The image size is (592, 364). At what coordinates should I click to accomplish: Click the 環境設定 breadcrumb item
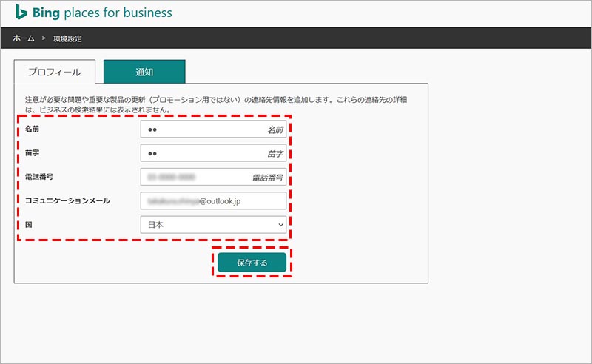coord(67,38)
